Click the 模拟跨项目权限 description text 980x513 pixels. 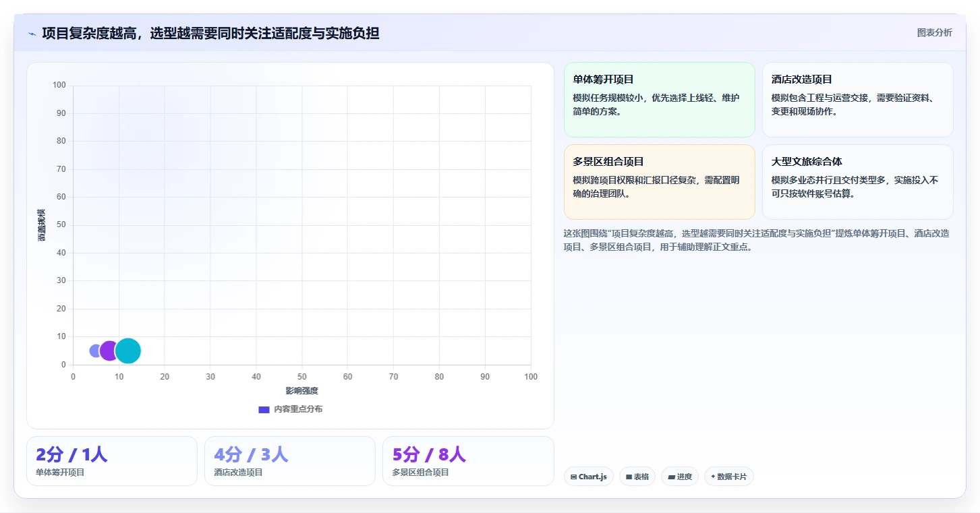tap(657, 187)
